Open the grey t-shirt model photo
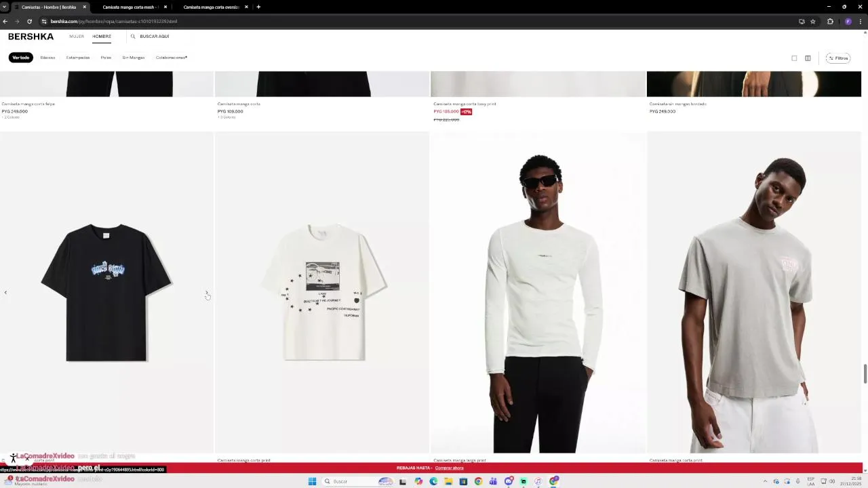 click(754, 292)
